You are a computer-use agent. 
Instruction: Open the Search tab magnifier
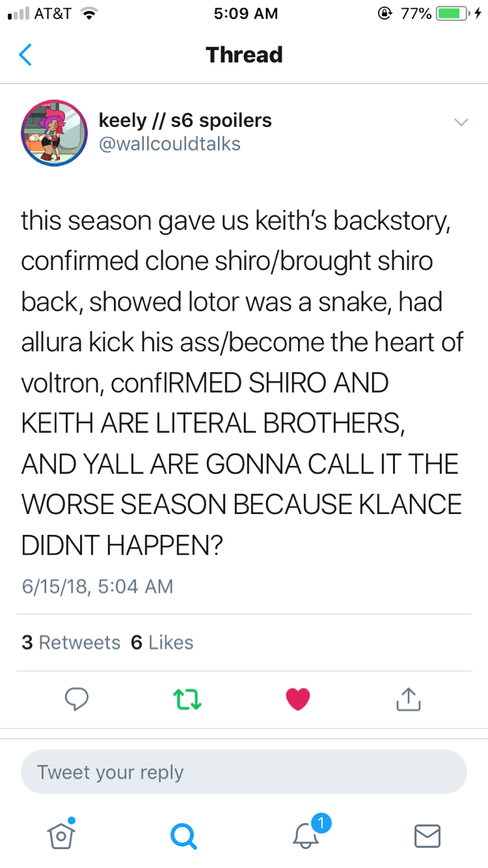(x=185, y=836)
